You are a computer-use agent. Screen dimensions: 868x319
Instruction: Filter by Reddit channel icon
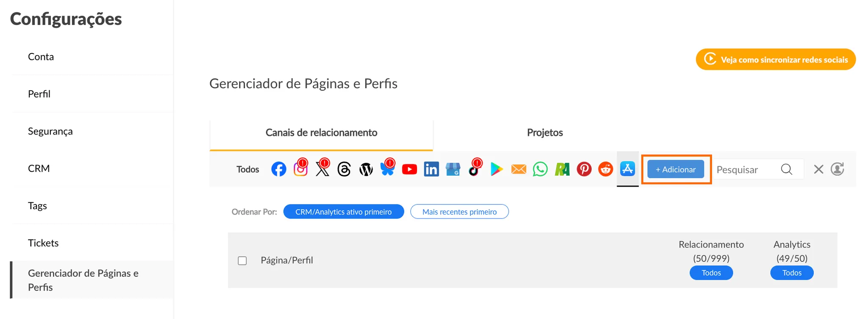click(606, 170)
